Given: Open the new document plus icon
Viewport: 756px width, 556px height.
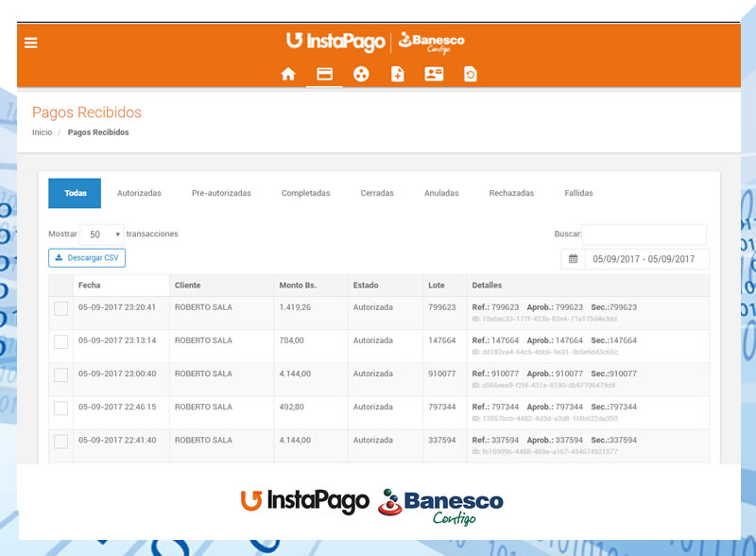Looking at the screenshot, I should pyautogui.click(x=397, y=74).
